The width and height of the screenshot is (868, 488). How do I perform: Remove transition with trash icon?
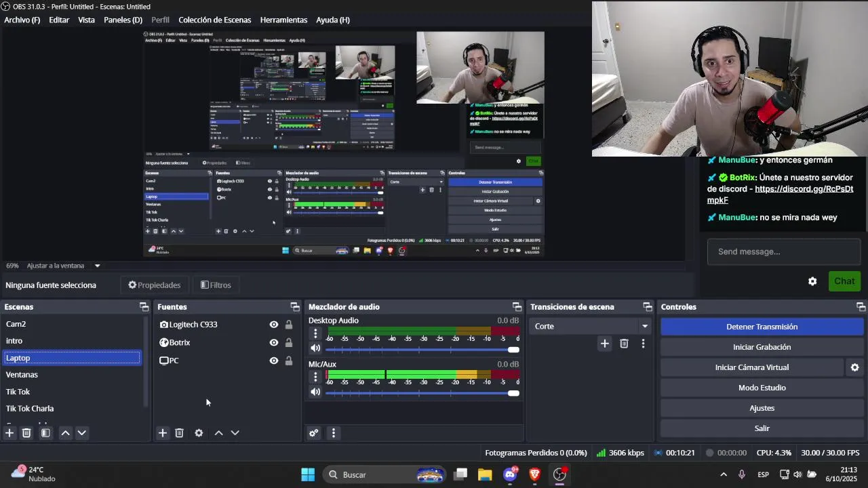click(x=624, y=344)
